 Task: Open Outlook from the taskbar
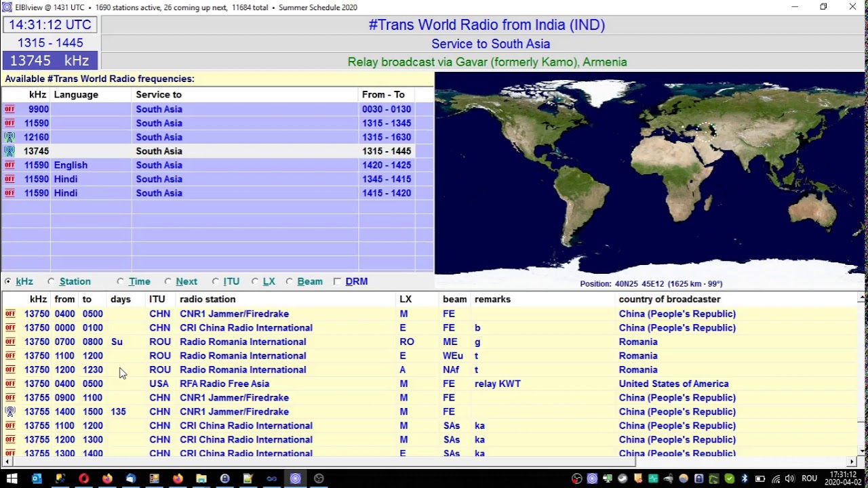coord(37,479)
